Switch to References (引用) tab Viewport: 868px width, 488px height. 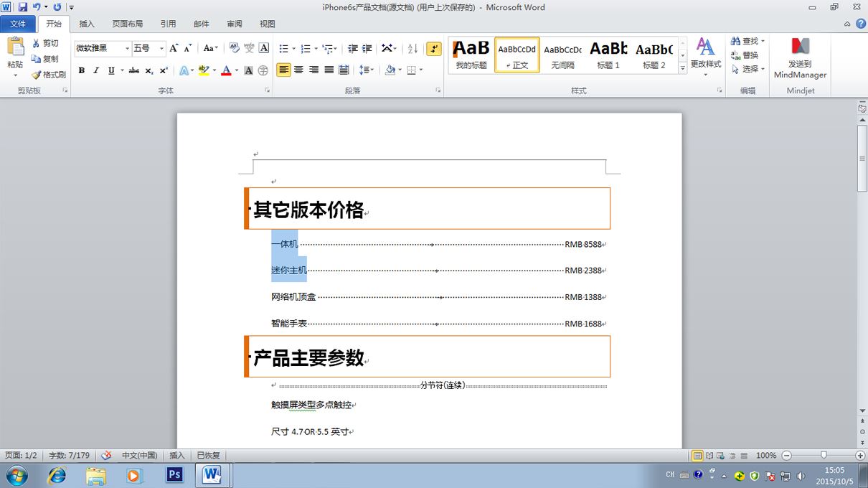[x=169, y=24]
